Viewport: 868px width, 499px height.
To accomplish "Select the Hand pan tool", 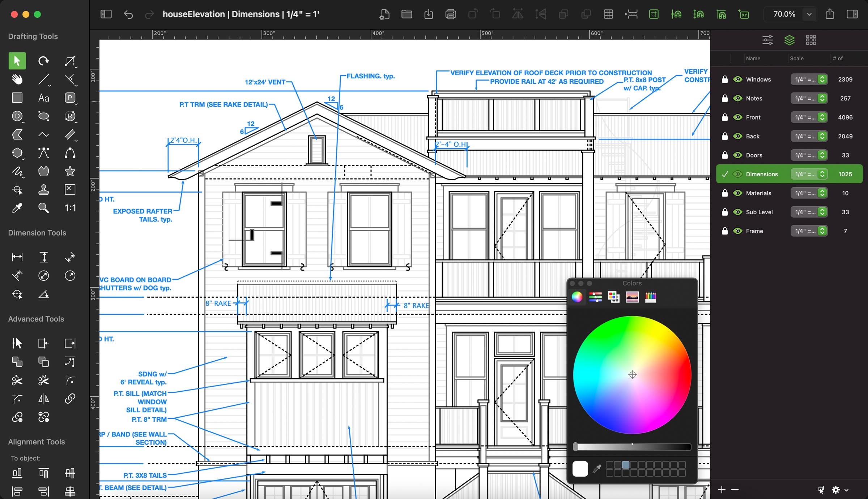I will point(17,79).
